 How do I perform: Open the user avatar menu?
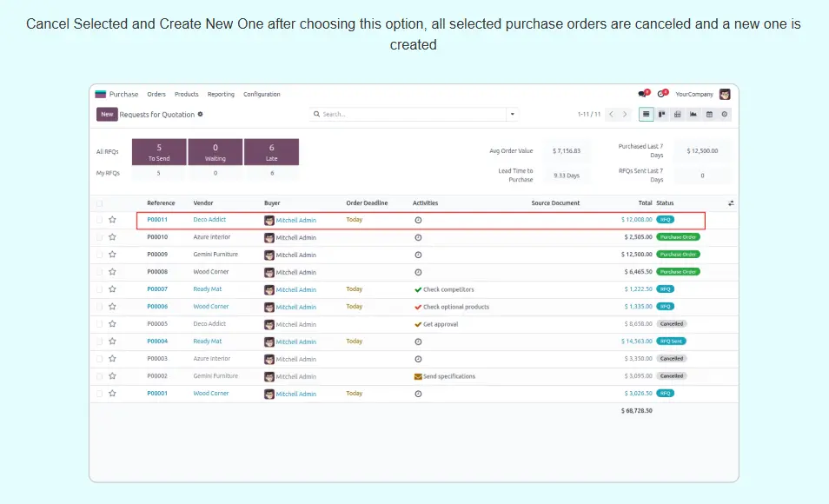(x=724, y=94)
